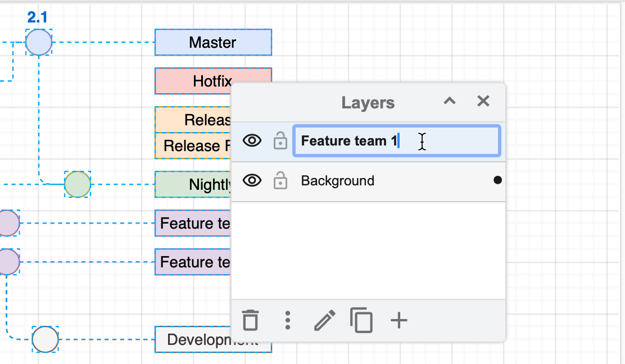This screenshot has height=364, width=625.
Task: Toggle visibility of the Background layer
Action: [252, 181]
